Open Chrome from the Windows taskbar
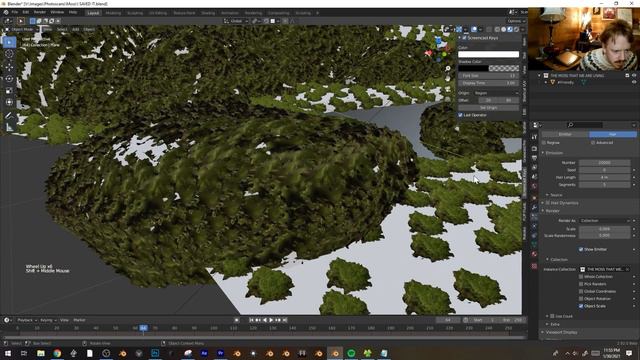 coord(57,353)
